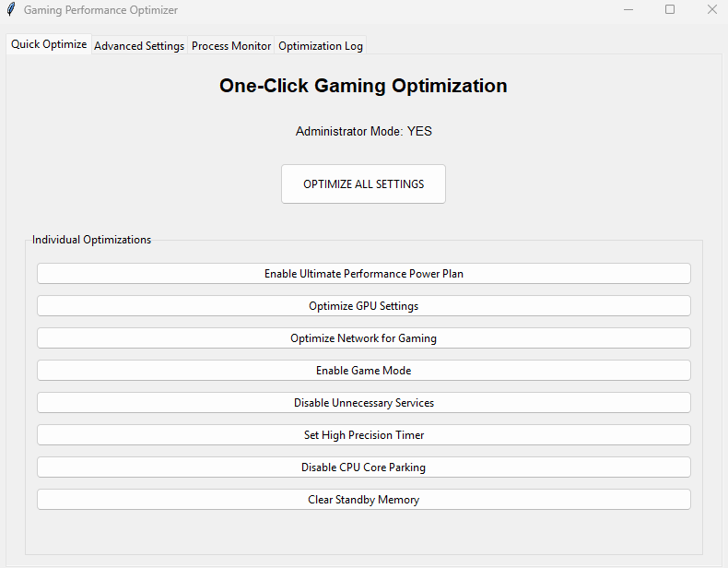Enable Ultimate Performance Power Plan
This screenshot has height=568, width=728.
pyautogui.click(x=364, y=274)
